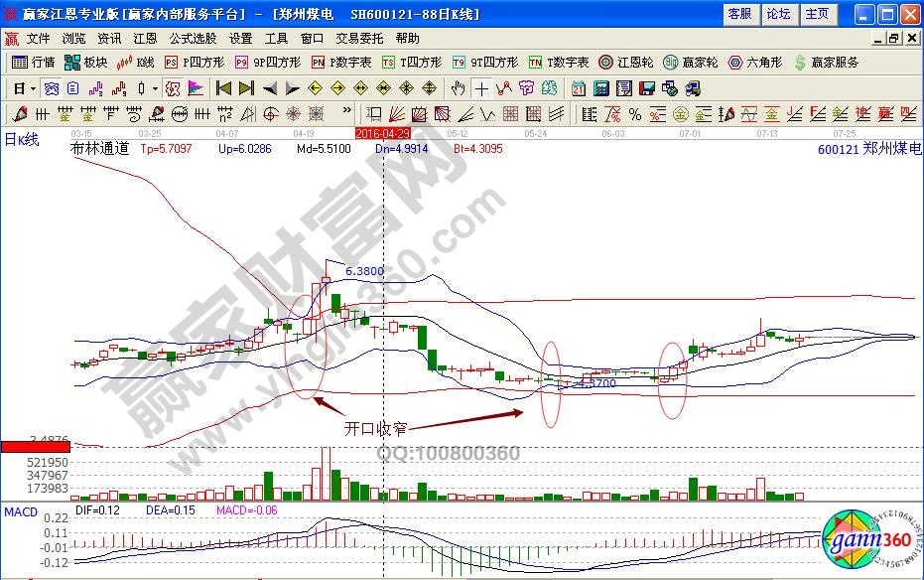The width and height of the screenshot is (924, 580).
Task: Select the hand pan tool
Action: (x=458, y=87)
